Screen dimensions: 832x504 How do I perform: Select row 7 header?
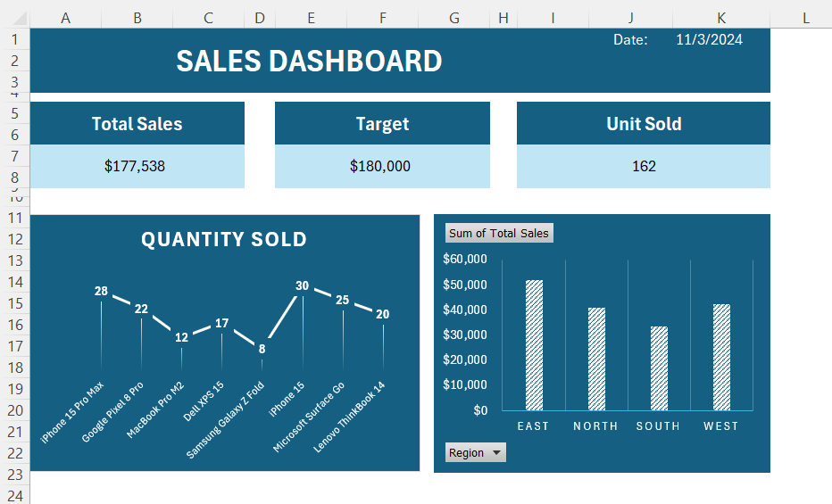tap(15, 156)
